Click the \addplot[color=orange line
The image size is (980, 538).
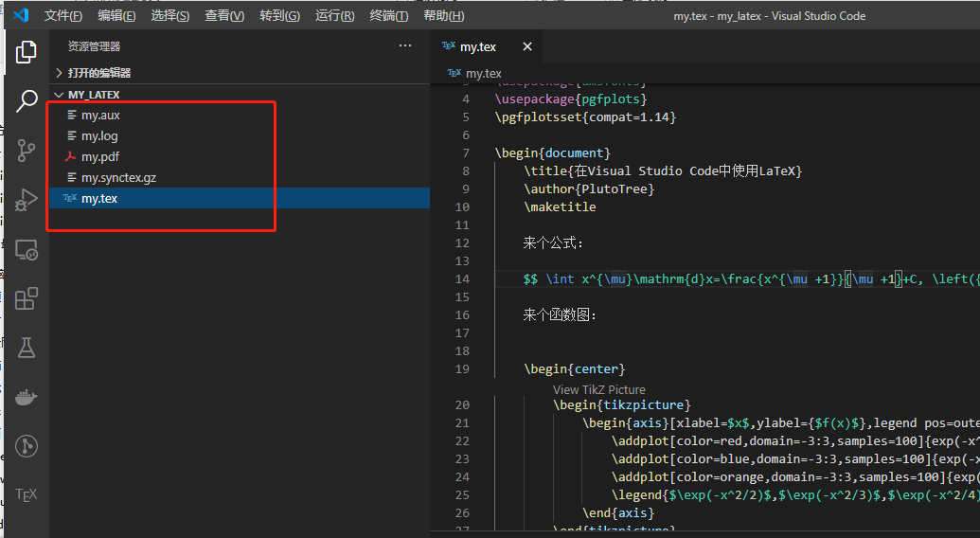tap(795, 477)
